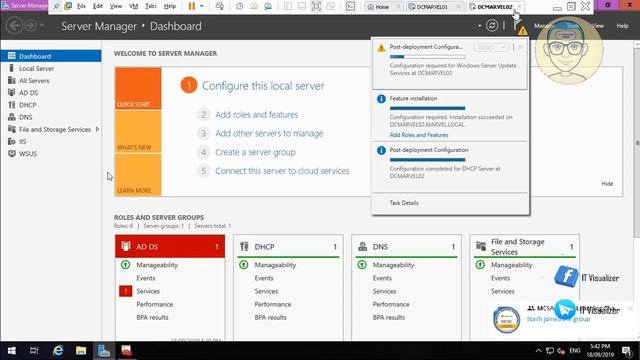Screen dimensions: 640x360
Task: Dismiss the WSUS post-deployment notification
Action: (x=520, y=48)
